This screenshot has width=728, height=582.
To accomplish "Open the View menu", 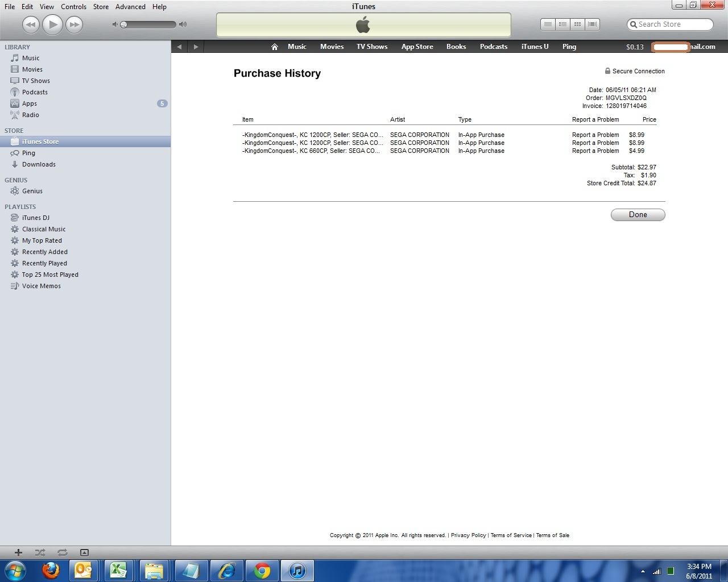I will click(x=47, y=7).
